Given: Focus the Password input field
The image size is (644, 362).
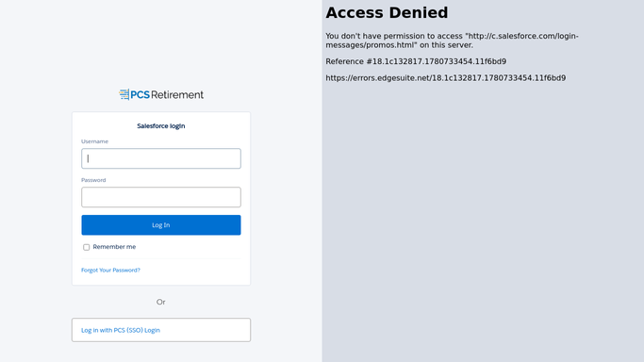Looking at the screenshot, I should click(161, 197).
